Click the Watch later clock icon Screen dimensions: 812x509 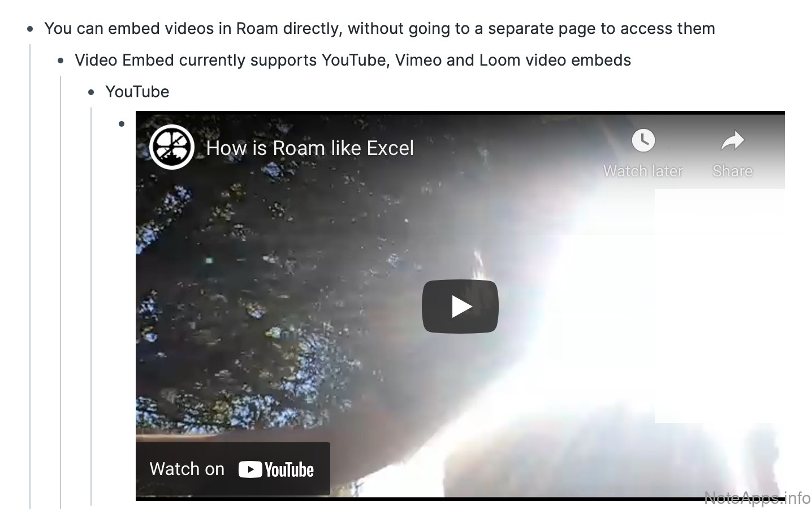(x=643, y=140)
